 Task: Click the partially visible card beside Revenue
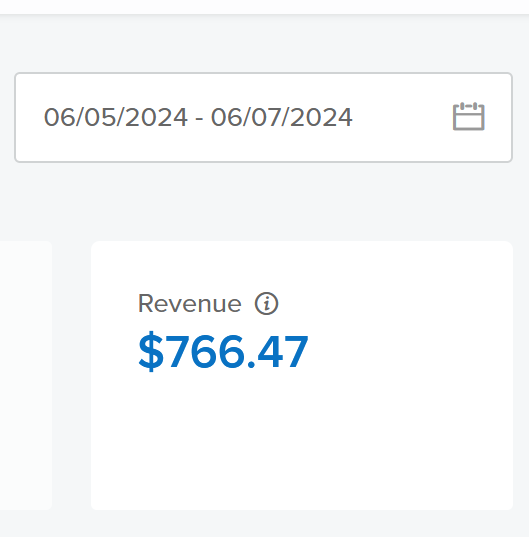[x=26, y=375]
